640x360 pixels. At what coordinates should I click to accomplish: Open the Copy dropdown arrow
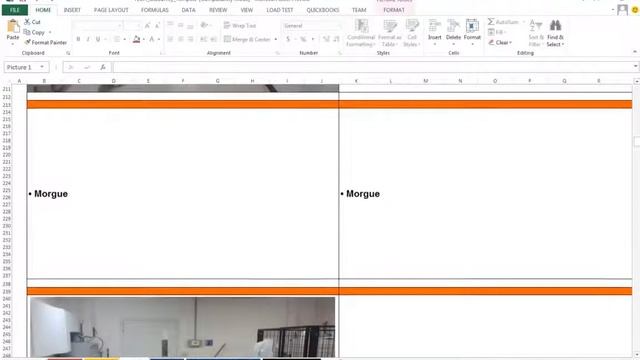50,33
